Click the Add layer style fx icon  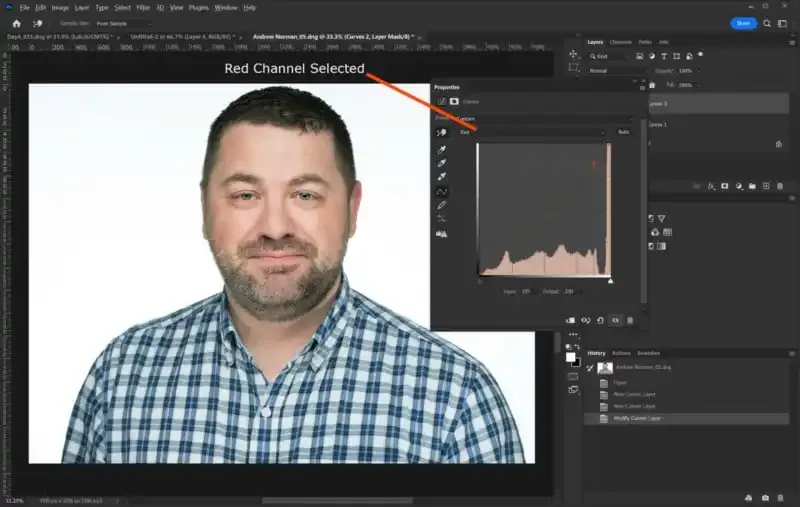coord(711,186)
